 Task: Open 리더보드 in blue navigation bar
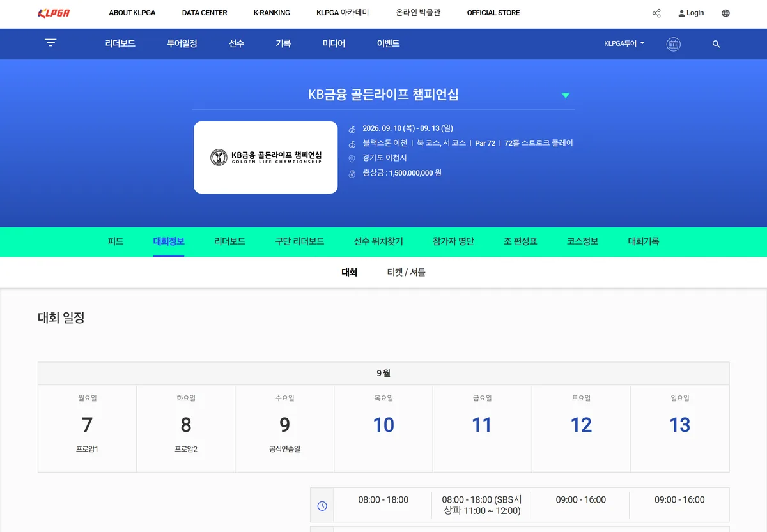click(120, 43)
